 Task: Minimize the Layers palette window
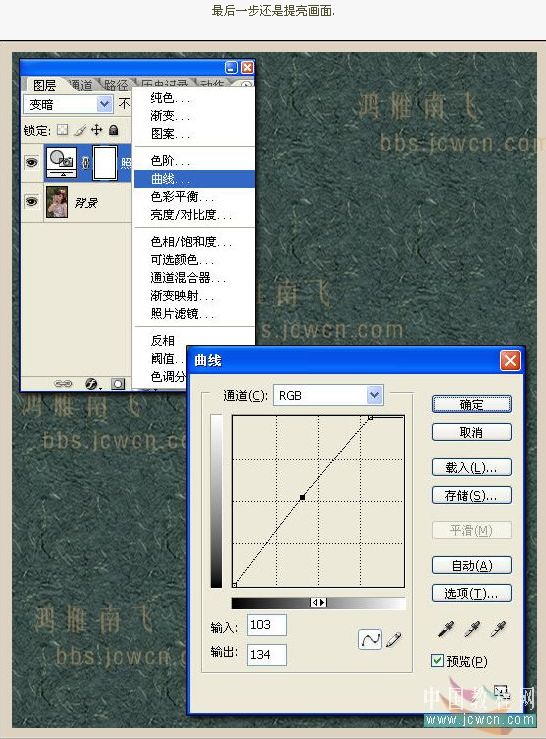tap(232, 67)
